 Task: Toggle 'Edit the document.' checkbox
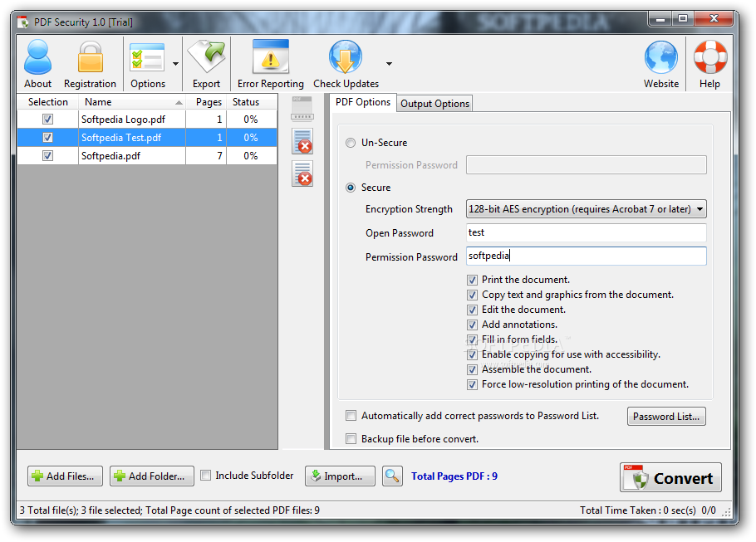[x=472, y=310]
